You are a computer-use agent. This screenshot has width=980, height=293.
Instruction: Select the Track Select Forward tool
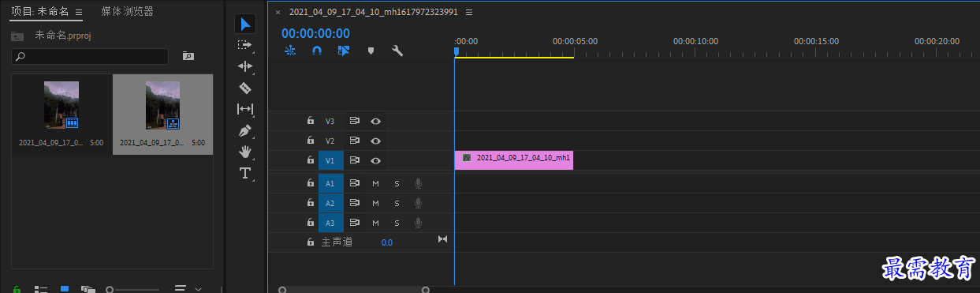[x=245, y=45]
